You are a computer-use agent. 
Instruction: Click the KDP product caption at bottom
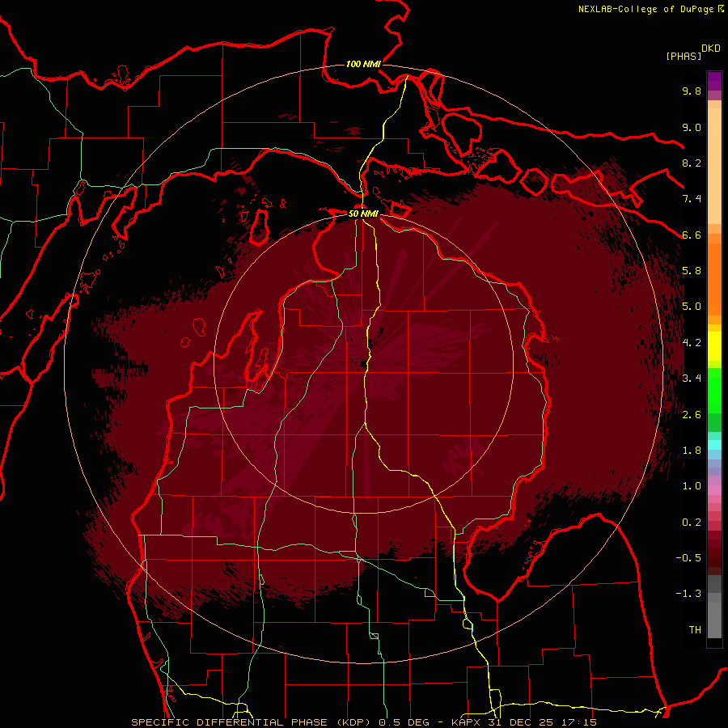[x=364, y=722]
